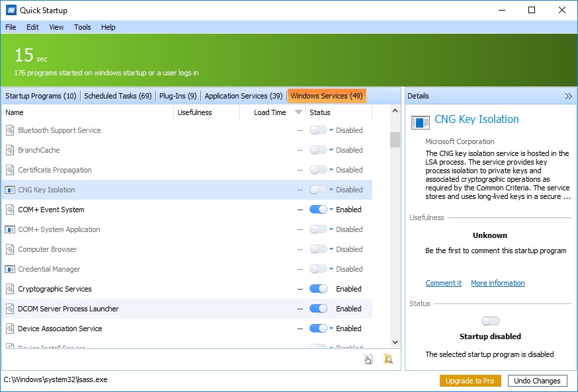Disable the COM+ Event System toggle
This screenshot has width=578, height=392.
point(319,210)
